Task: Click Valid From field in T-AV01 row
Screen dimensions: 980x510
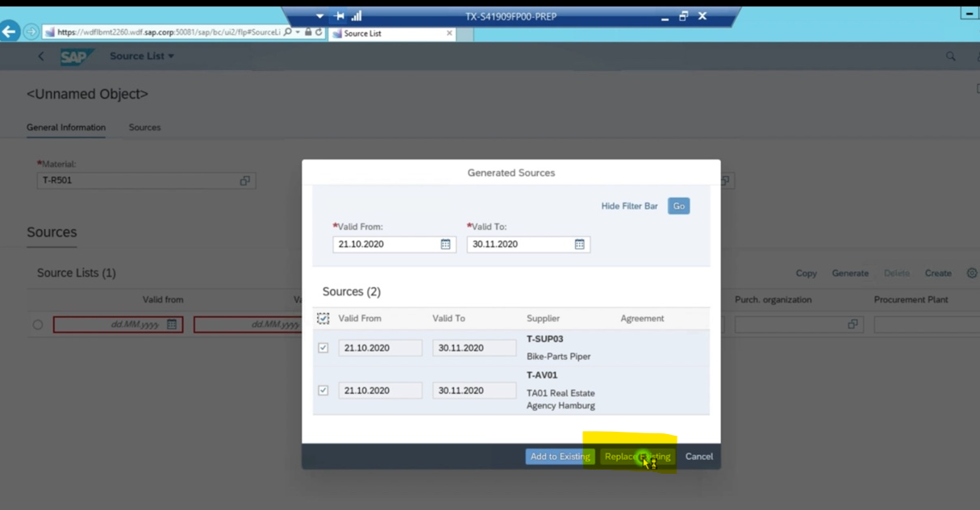Action: click(381, 391)
